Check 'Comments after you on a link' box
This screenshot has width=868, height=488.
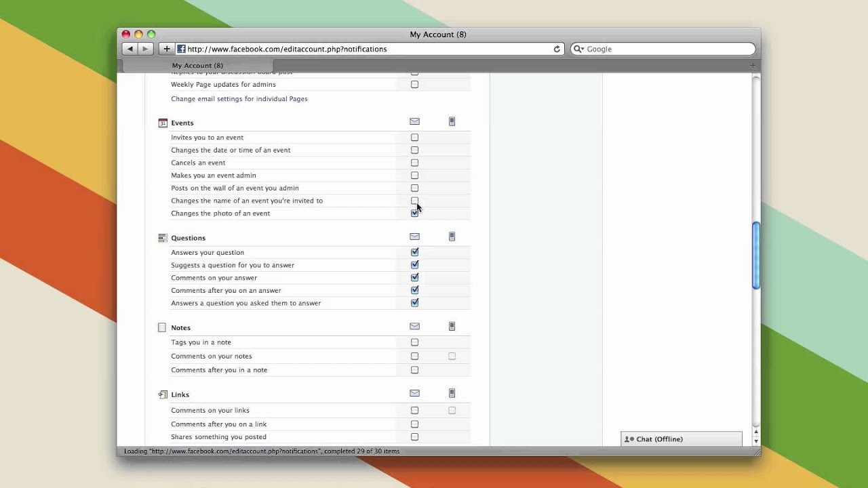tap(414, 424)
